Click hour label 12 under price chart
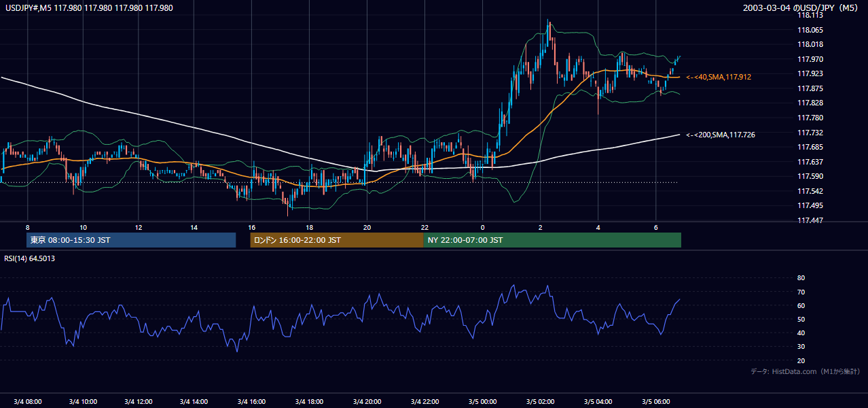The image size is (868, 408). point(138,227)
